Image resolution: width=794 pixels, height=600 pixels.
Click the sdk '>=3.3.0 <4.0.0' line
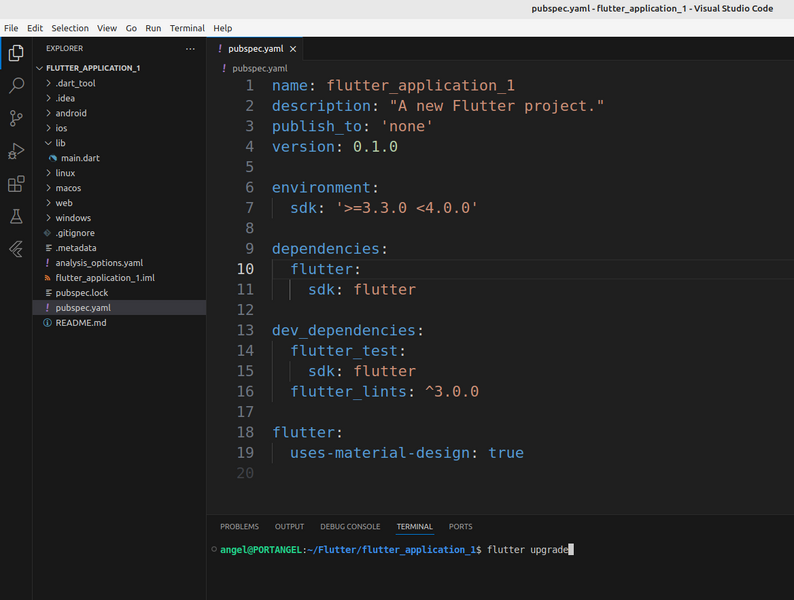tap(383, 208)
